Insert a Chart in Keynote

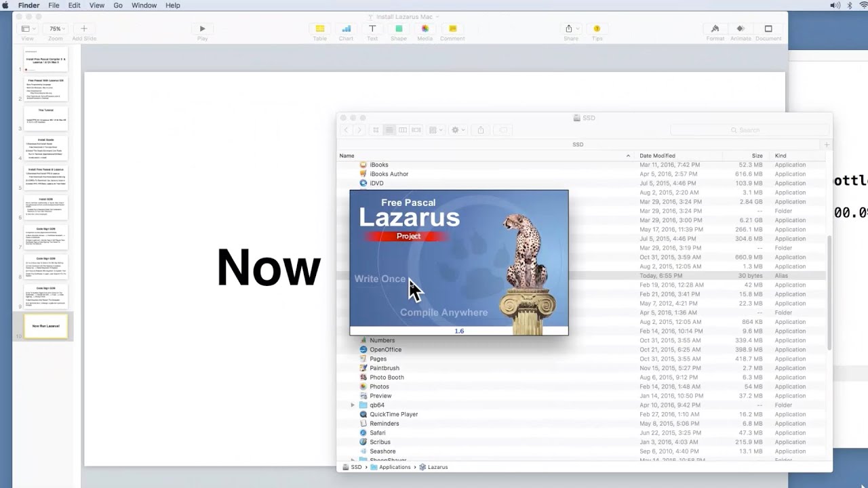(346, 29)
